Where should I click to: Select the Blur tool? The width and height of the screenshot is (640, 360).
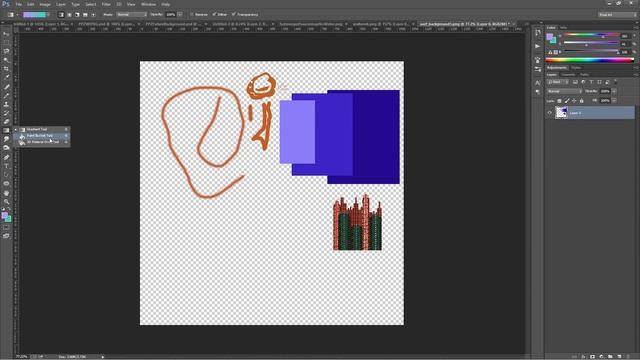coord(6,139)
